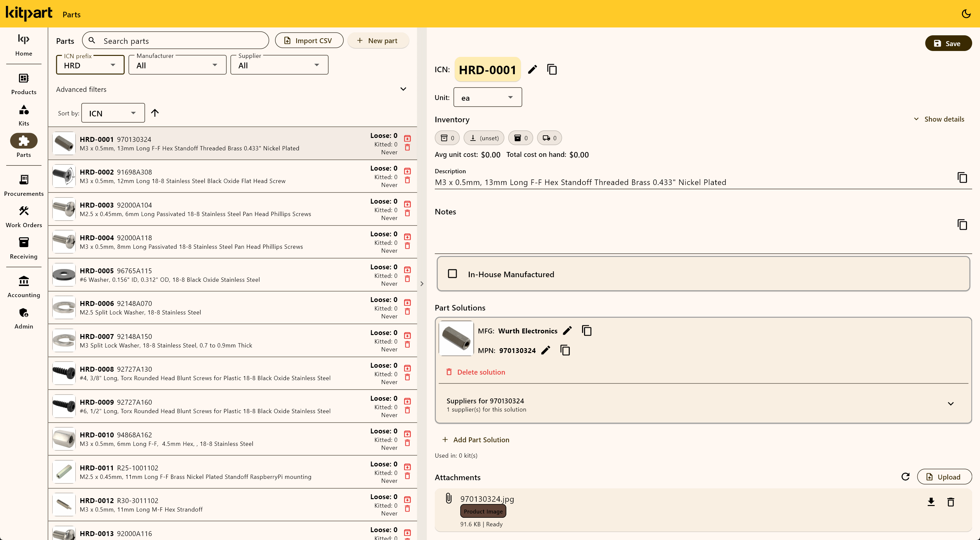Go to Home in sidebar

coord(24,45)
